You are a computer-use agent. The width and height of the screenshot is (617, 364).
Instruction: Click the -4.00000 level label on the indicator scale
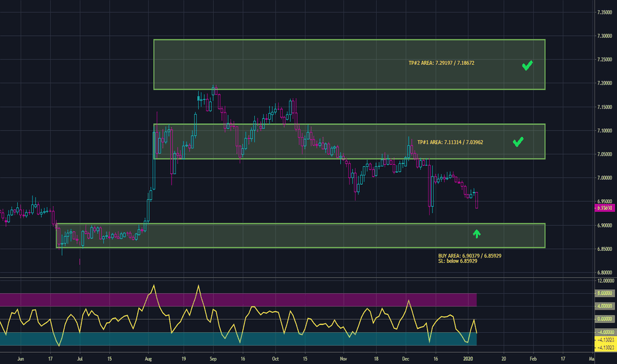coord(606,332)
